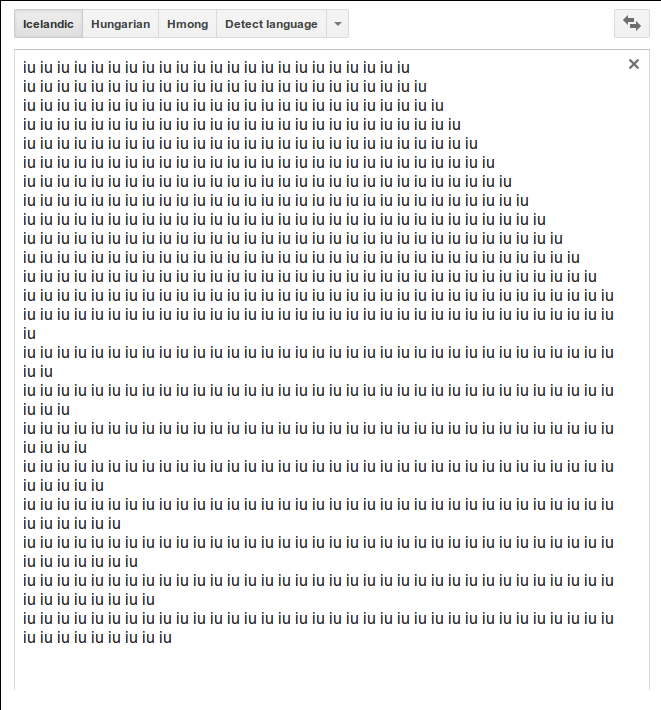Select Icelandic as source language
Image resolution: width=661 pixels, height=710 pixels.
[48, 24]
